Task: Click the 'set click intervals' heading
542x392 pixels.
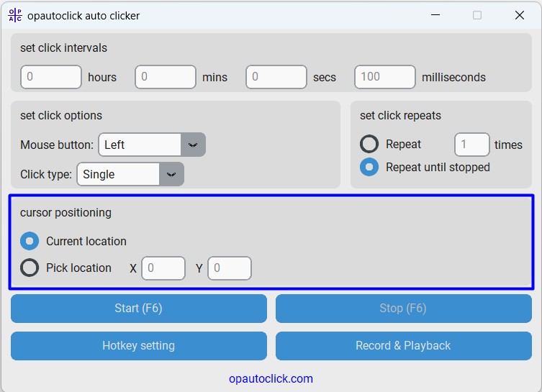Action: 63,47
